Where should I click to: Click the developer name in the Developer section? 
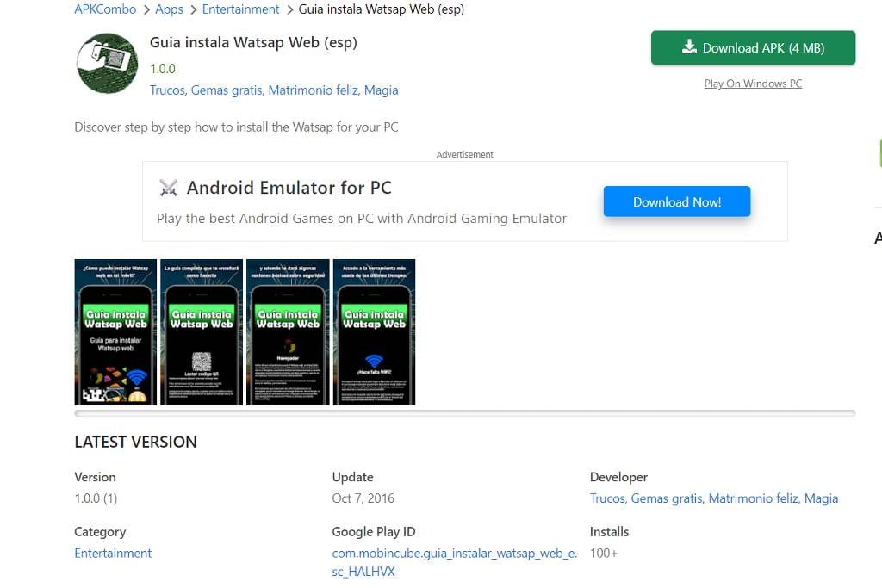pyautogui.click(x=713, y=498)
